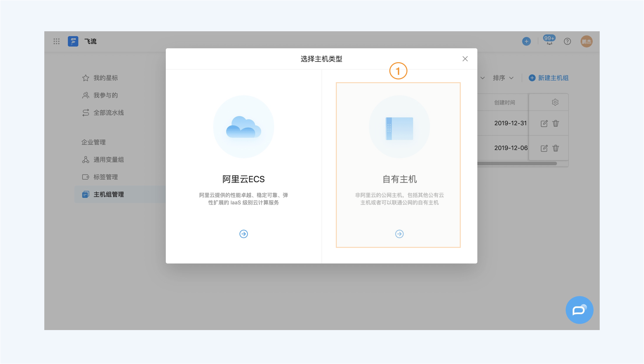Edit the 2019-12-06 host group row
This screenshot has height=364, width=644.
click(x=544, y=148)
